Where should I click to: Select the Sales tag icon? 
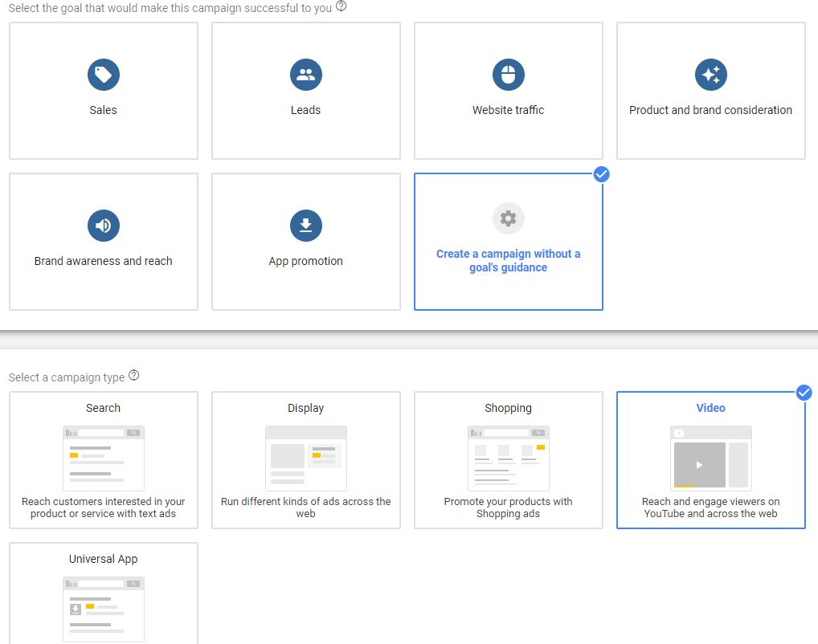[104, 75]
